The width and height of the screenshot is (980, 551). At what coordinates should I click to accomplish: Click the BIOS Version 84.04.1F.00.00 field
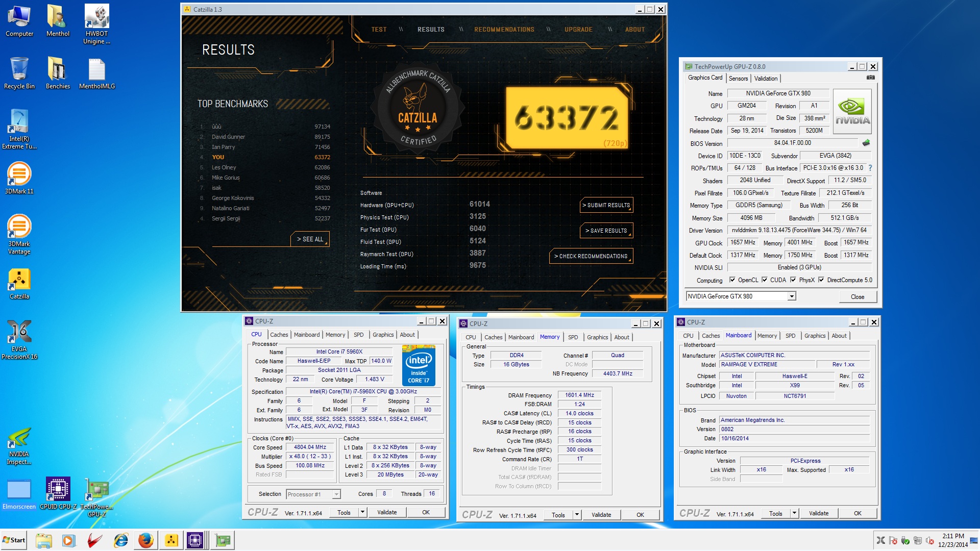click(792, 143)
